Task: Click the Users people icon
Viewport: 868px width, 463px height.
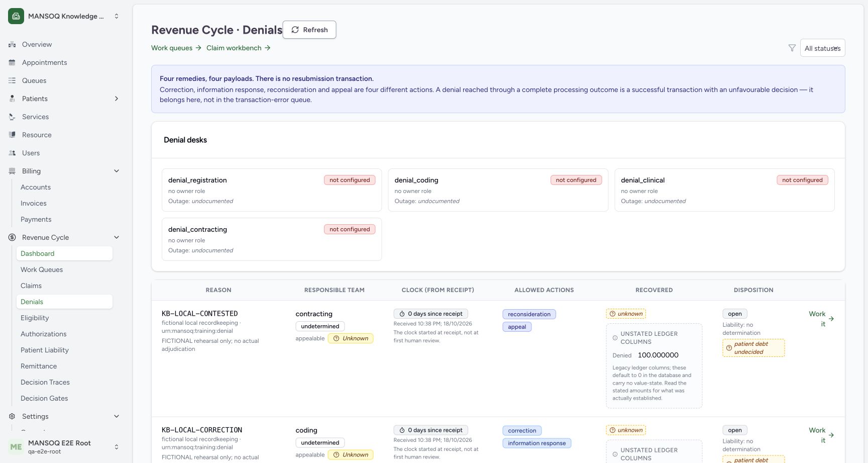Action: point(12,153)
